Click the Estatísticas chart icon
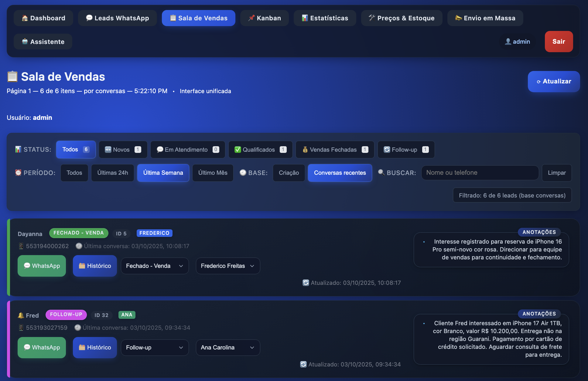Image resolution: width=588 pixels, height=381 pixels. (x=305, y=18)
